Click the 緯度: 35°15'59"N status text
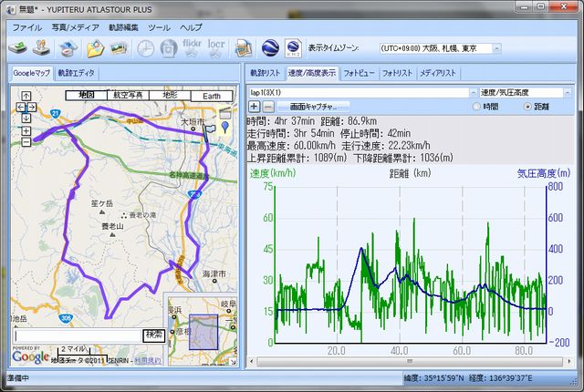Screen dimensions: 584x392 point(434,378)
